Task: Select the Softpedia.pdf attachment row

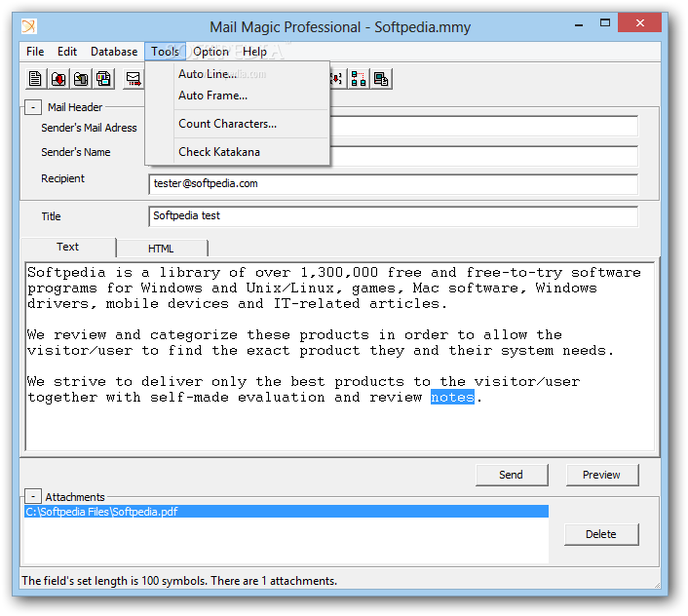Action: click(287, 512)
